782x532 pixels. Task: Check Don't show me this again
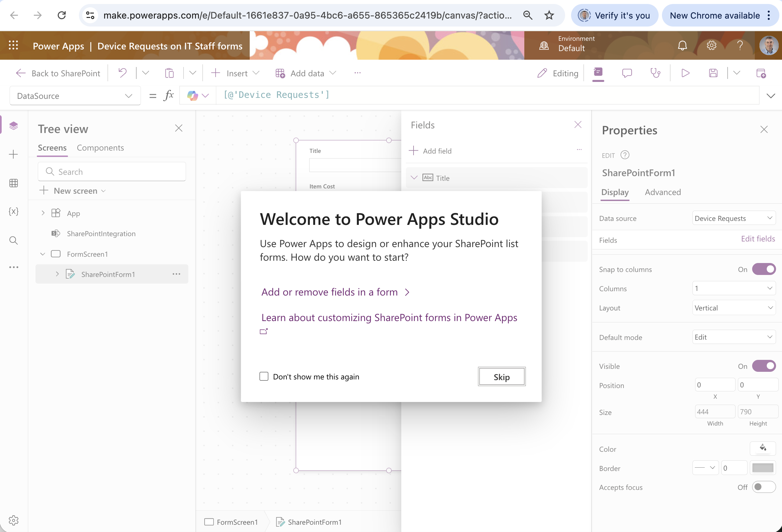[x=264, y=376]
